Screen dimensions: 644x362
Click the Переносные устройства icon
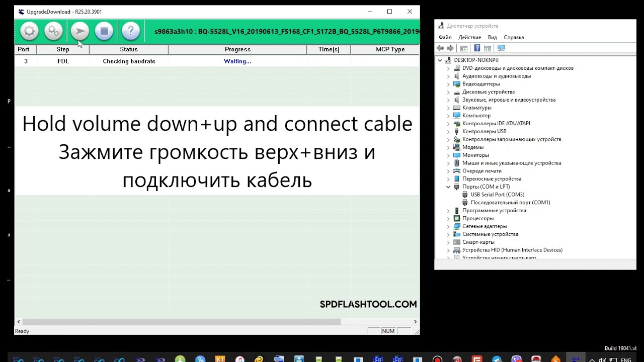[x=457, y=179]
